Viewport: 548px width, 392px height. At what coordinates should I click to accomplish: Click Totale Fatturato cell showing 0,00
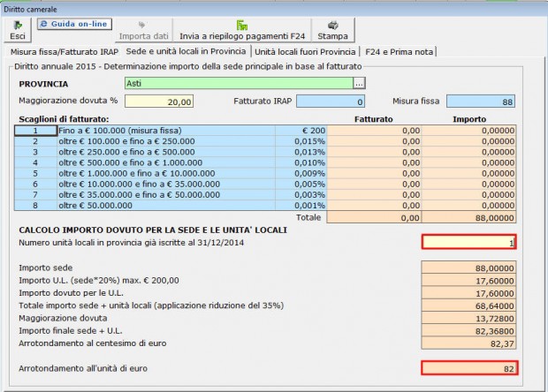[374, 218]
